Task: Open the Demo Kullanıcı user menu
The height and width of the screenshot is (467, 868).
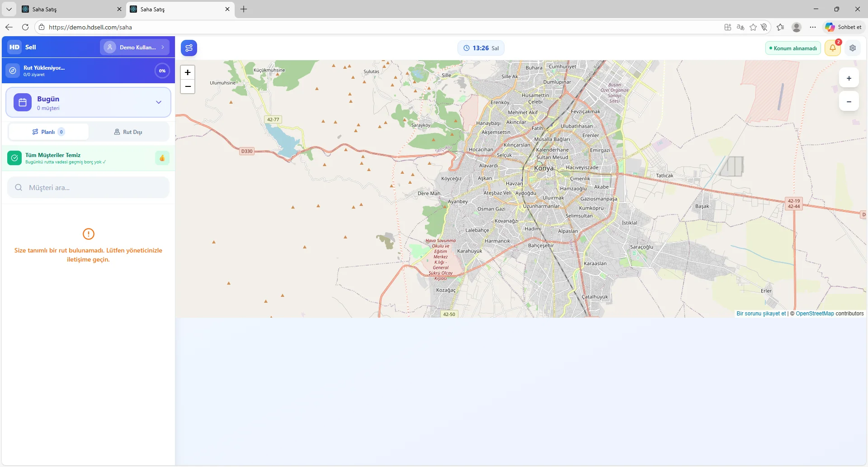Action: point(135,47)
